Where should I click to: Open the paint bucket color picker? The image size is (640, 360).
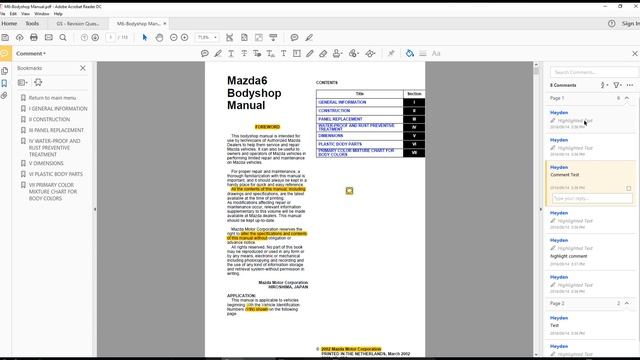point(409,53)
